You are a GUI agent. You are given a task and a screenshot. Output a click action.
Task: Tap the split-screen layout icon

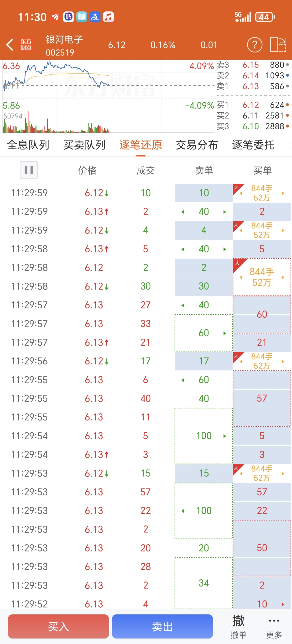point(278,45)
